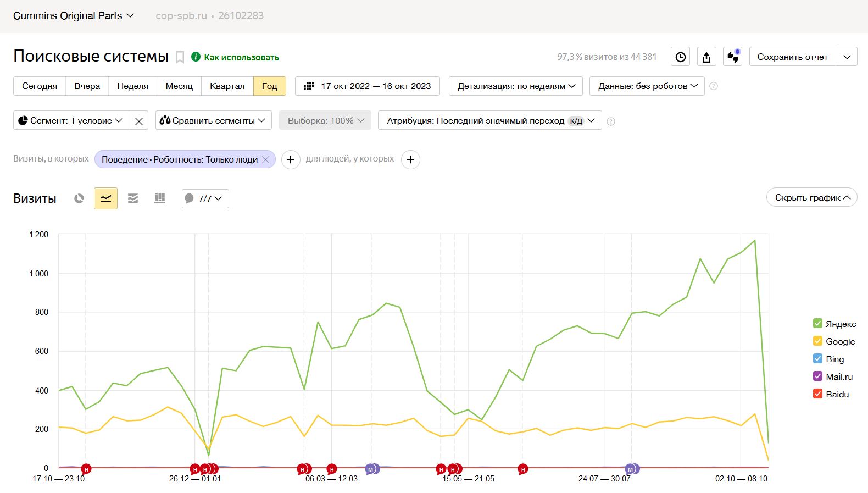Toggle Google series checkbox
Image resolution: width=868 pixels, height=493 pixels.
[x=817, y=341]
